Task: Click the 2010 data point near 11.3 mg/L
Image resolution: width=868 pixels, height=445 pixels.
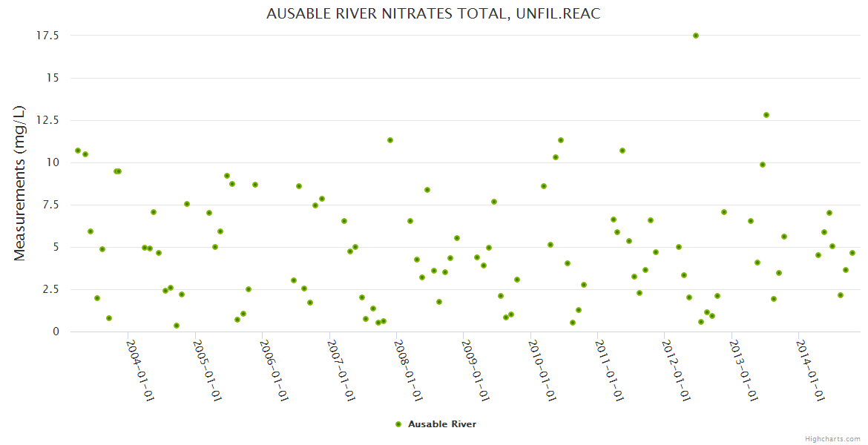Action: pos(561,140)
